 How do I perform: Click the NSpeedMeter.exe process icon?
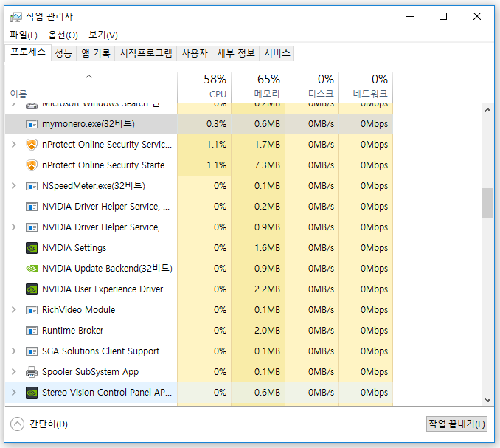pos(32,186)
